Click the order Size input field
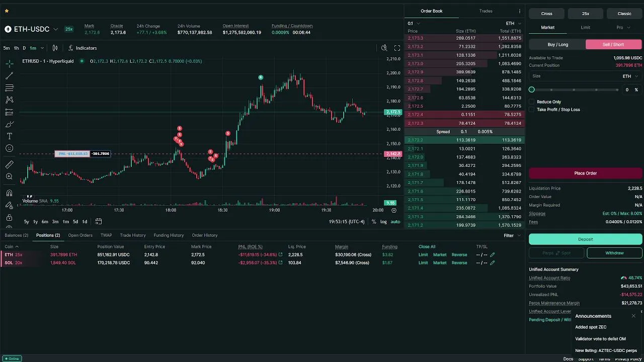This screenshot has width=644, height=362. click(x=586, y=76)
